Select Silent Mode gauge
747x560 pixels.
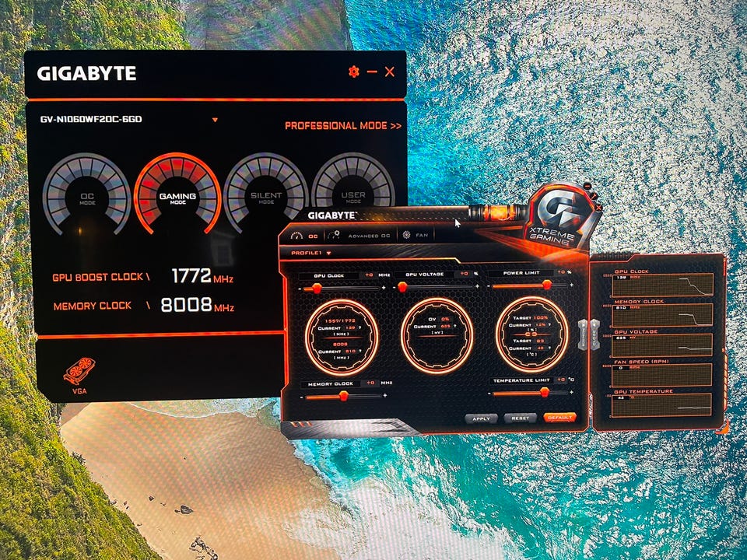point(266,194)
